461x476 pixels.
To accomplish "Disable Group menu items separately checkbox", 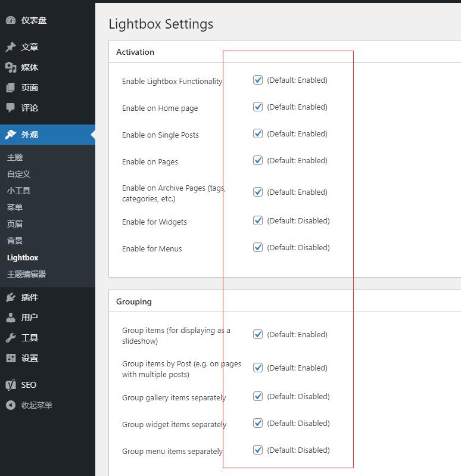I will tap(258, 450).
